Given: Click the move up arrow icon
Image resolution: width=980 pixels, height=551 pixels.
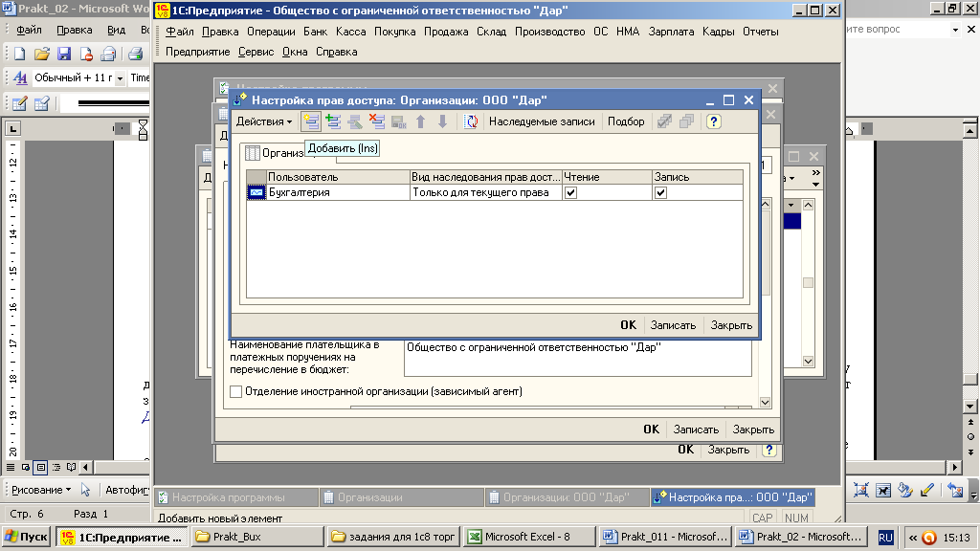Looking at the screenshot, I should click(x=421, y=121).
